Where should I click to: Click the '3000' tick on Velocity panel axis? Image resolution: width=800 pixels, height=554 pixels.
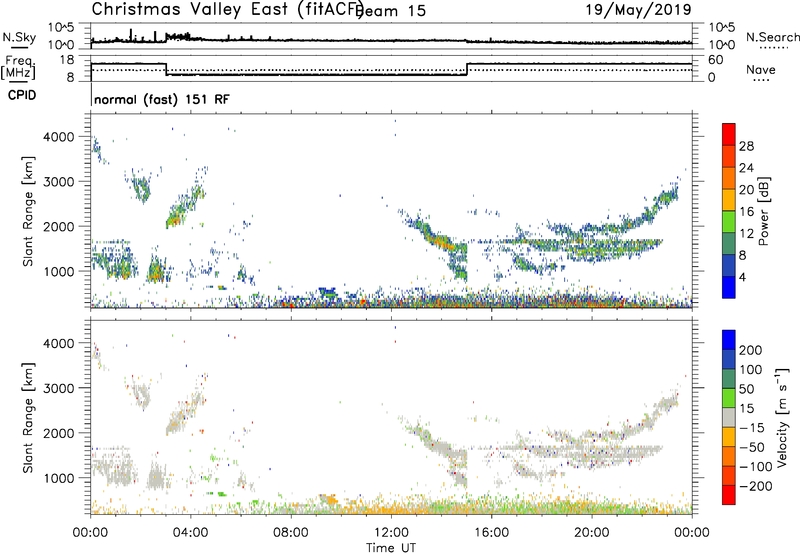click(59, 388)
